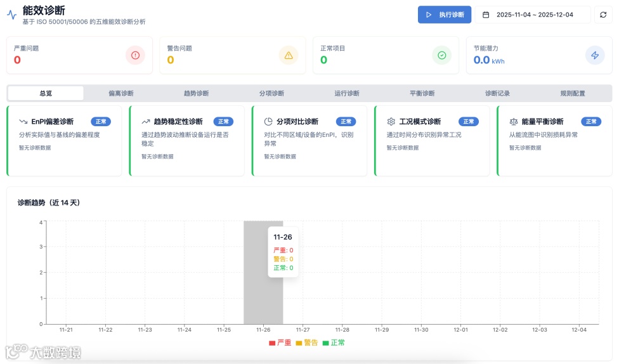Image resolution: width=619 pixels, height=364 pixels.
Task: Click the highlighted 11-26 column in chart
Action: point(263,273)
